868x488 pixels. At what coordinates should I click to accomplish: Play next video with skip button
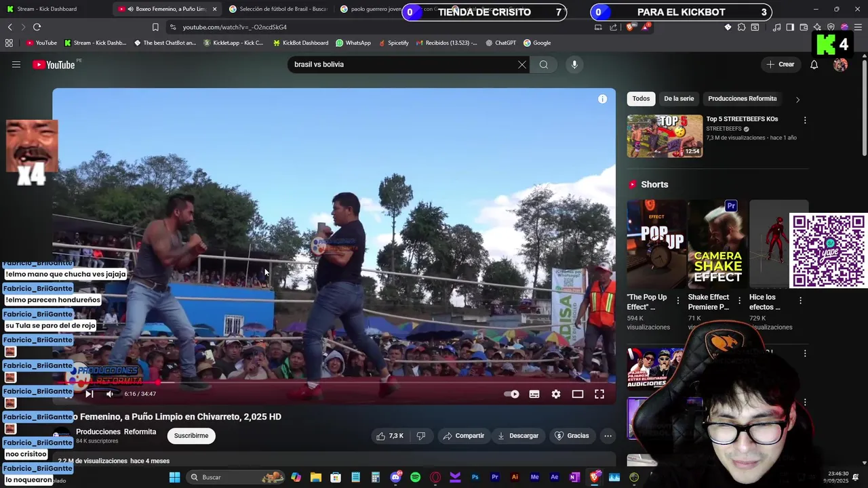click(89, 394)
